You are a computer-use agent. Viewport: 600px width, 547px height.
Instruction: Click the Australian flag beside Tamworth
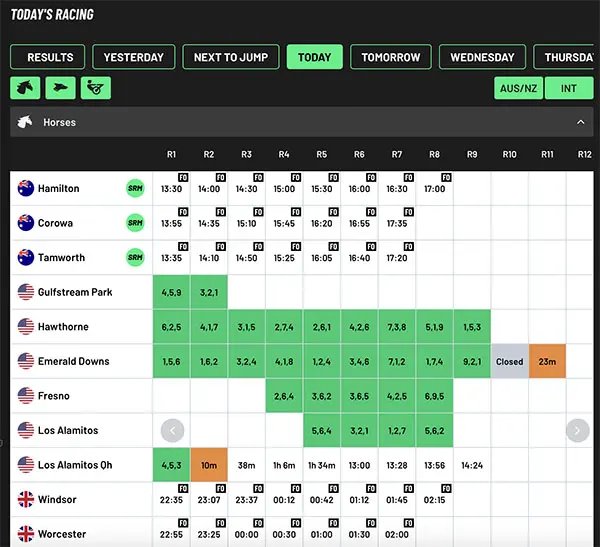click(26, 257)
